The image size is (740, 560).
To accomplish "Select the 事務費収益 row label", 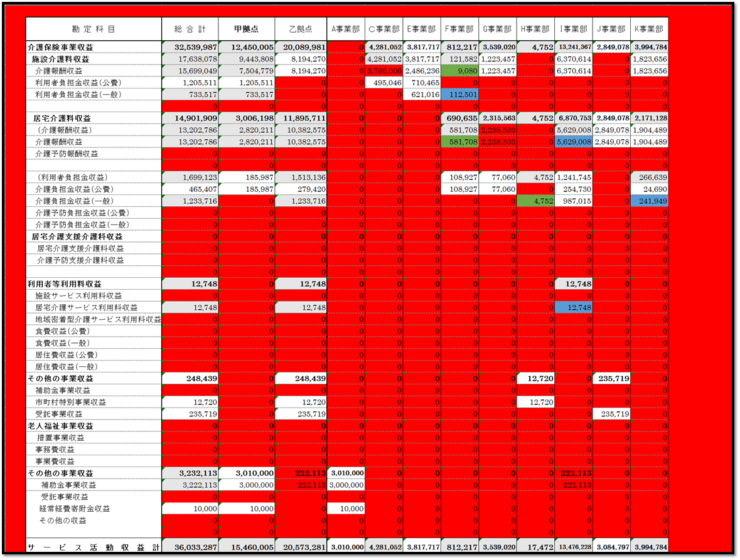I will click(55, 449).
